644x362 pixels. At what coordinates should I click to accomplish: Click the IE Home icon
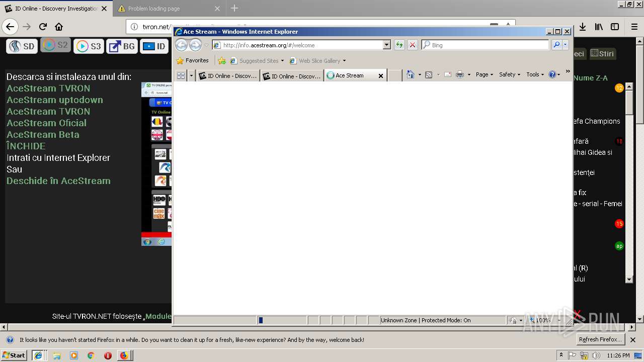point(410,74)
